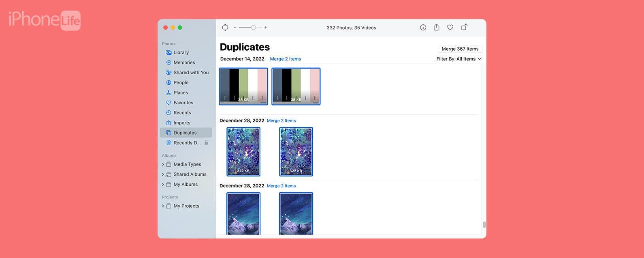Click the Favorites heart icon in sidebar
Viewport: 644px width, 258px height.
click(x=169, y=103)
